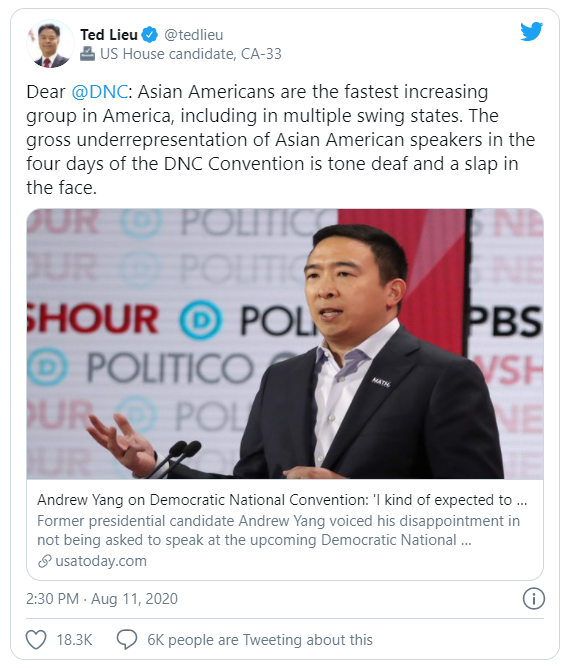Open replies via speech bubble icon
Screen dimensions: 571x668
127,639
